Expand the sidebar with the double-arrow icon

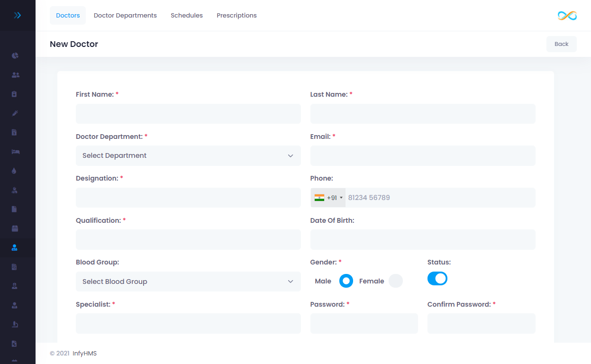(18, 16)
